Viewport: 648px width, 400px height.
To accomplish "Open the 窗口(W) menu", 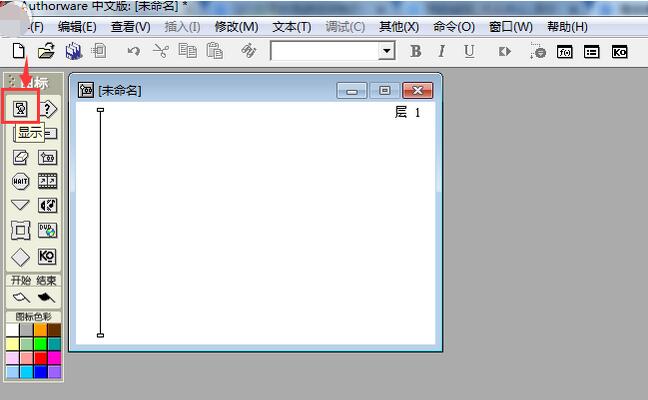I will (x=511, y=27).
